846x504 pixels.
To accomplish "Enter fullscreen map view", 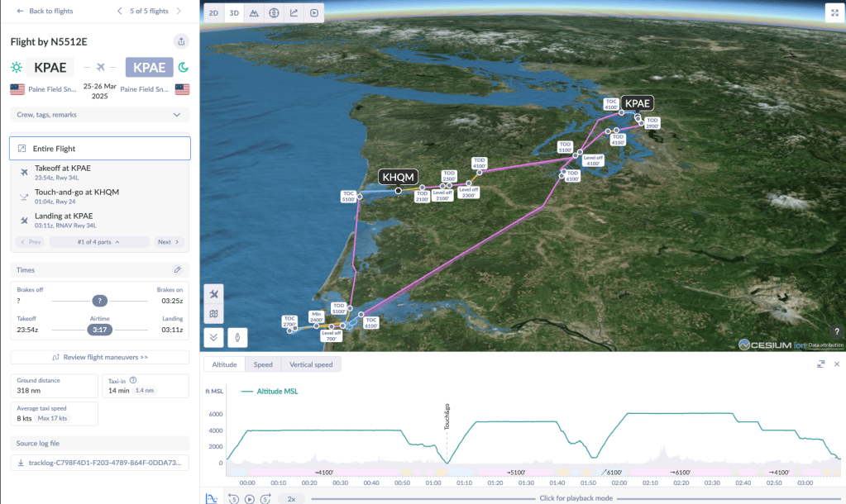I will click(x=832, y=13).
